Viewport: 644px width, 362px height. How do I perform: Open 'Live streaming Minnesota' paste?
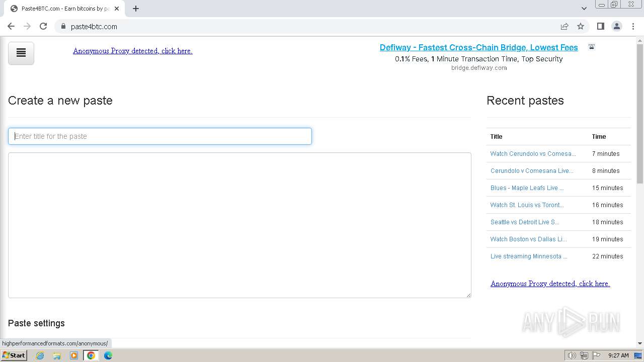pos(529,256)
